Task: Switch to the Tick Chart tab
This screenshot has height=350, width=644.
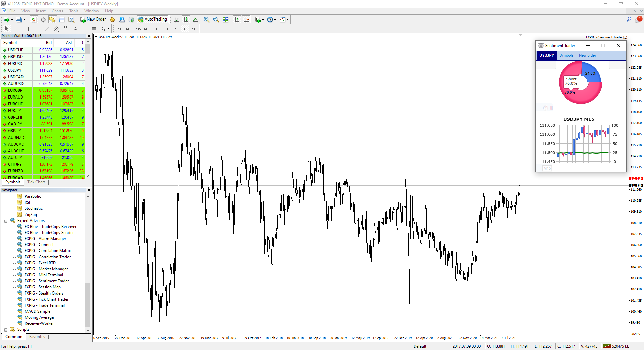Action: pyautogui.click(x=36, y=182)
